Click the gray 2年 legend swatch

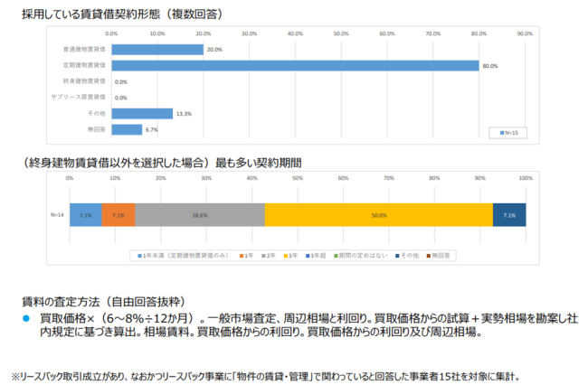pos(263,256)
